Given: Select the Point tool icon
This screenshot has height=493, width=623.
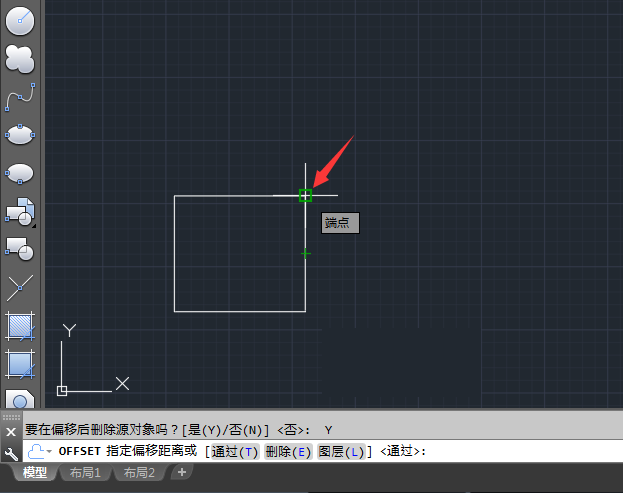Looking at the screenshot, I should tap(20, 288).
